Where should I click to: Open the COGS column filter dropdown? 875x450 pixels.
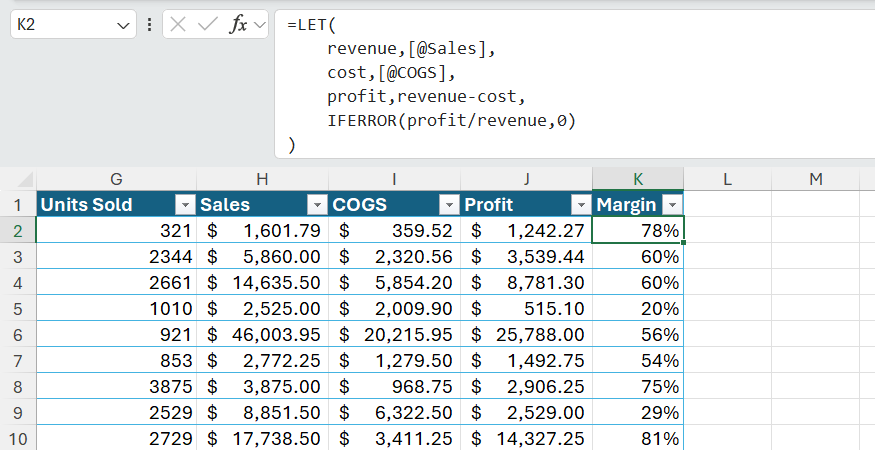[x=449, y=205]
